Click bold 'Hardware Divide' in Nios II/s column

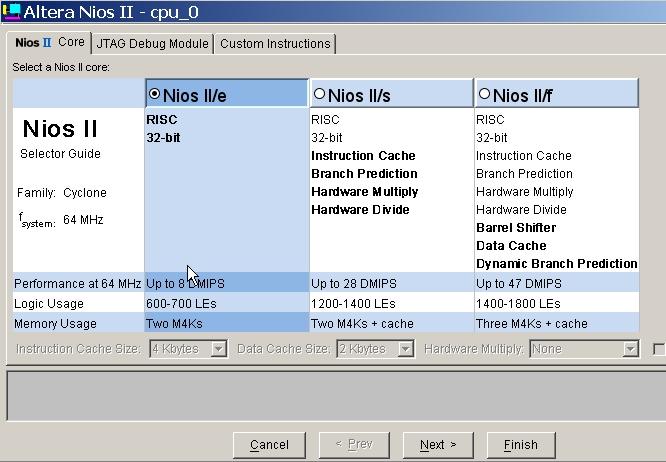(x=360, y=210)
